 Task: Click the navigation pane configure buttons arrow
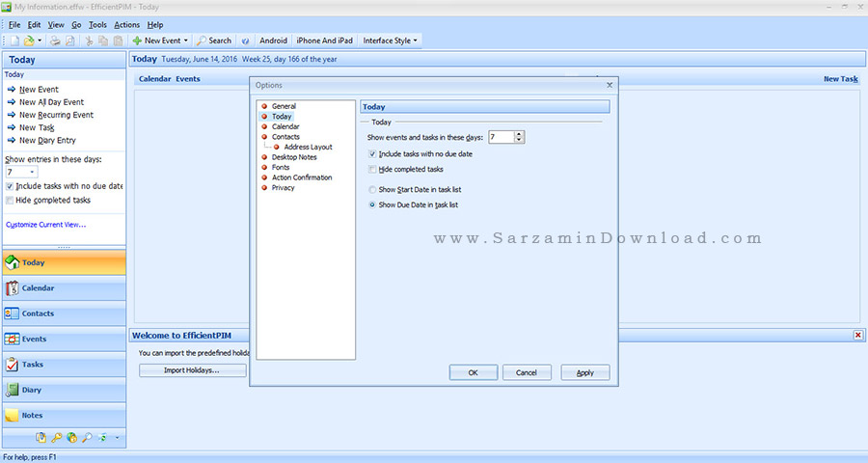[117, 438]
